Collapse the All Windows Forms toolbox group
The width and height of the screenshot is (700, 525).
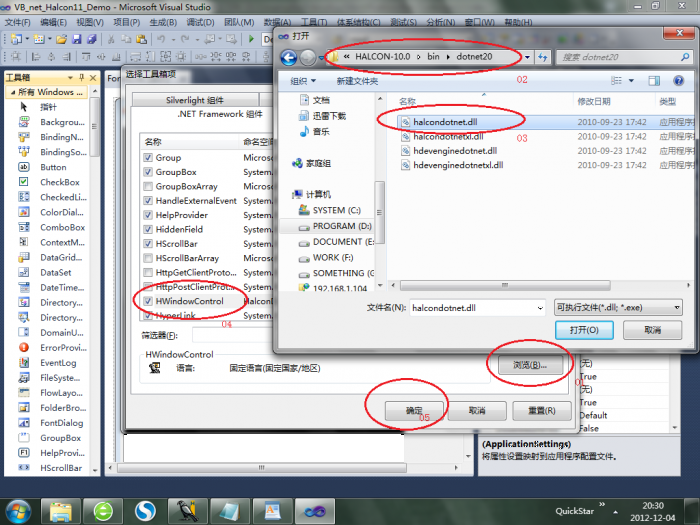pyautogui.click(x=12, y=92)
